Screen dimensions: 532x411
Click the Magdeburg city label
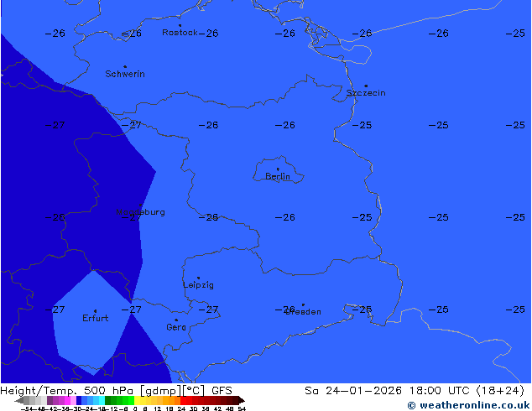point(140,212)
